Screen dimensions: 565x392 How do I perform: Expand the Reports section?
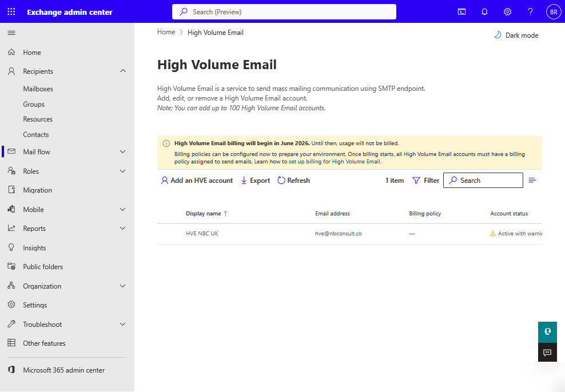coord(122,229)
